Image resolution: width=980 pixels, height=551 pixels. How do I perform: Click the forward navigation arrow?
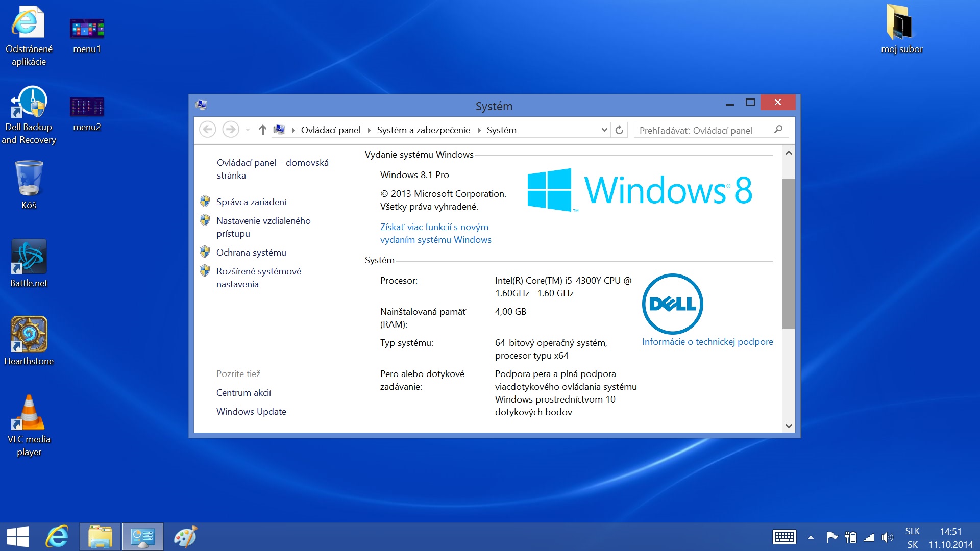(x=231, y=130)
